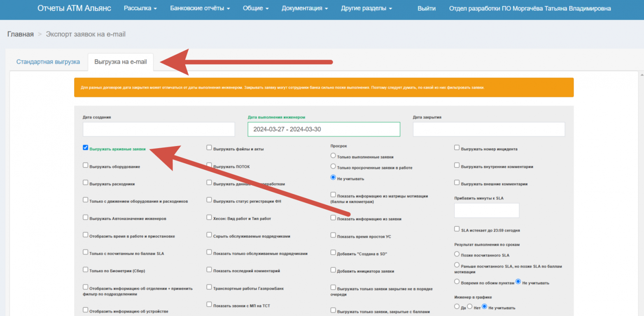Click the Дата выполнения инженером date field
Viewport: 644px width, 316px height.
pyautogui.click(x=324, y=129)
